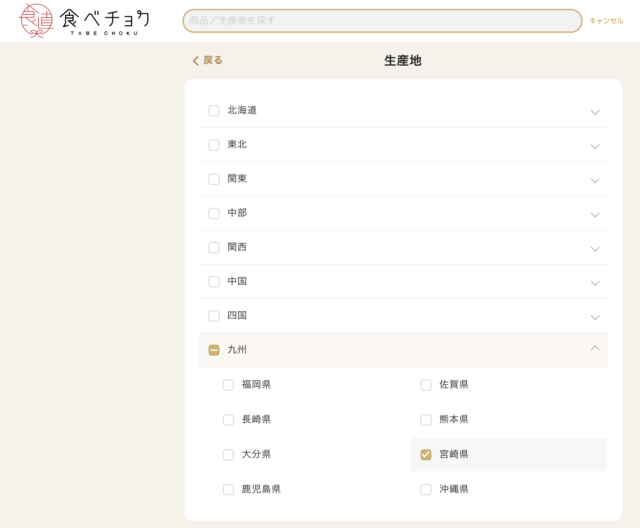Select the 福岡県 checkbox
The width and height of the screenshot is (640, 528).
(228, 385)
